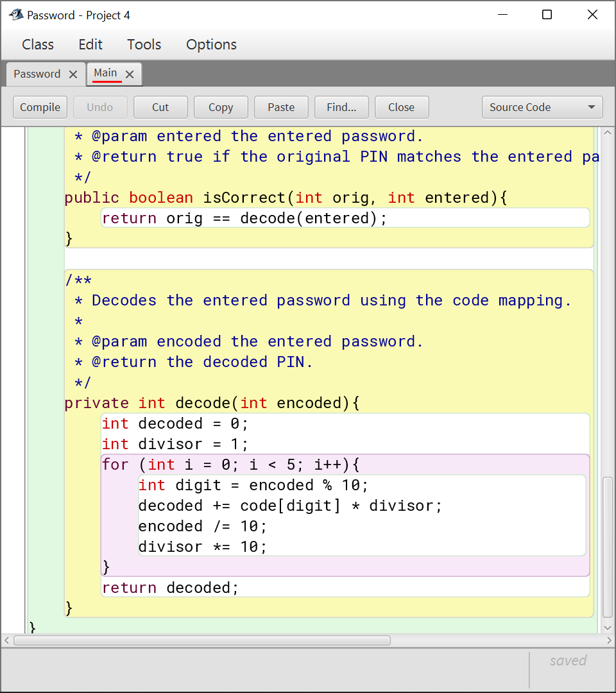Click the Undo button
The image size is (616, 693).
pyautogui.click(x=100, y=107)
